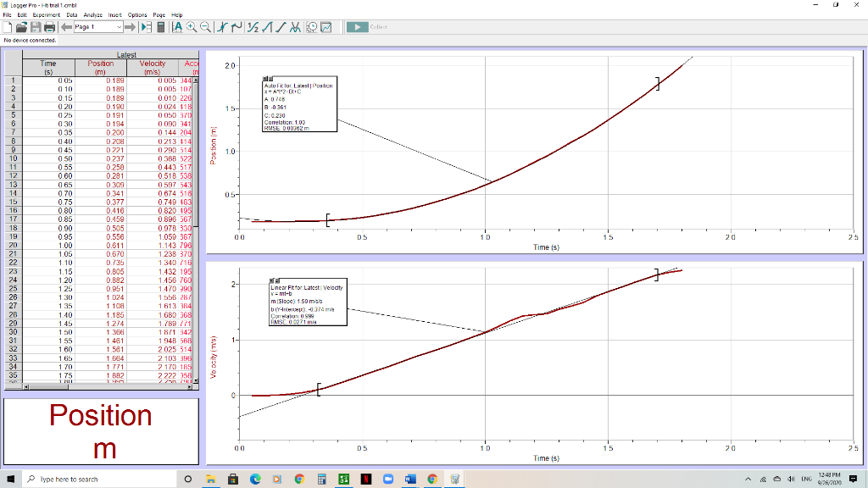Select the Examine tool

pyautogui.click(x=221, y=27)
